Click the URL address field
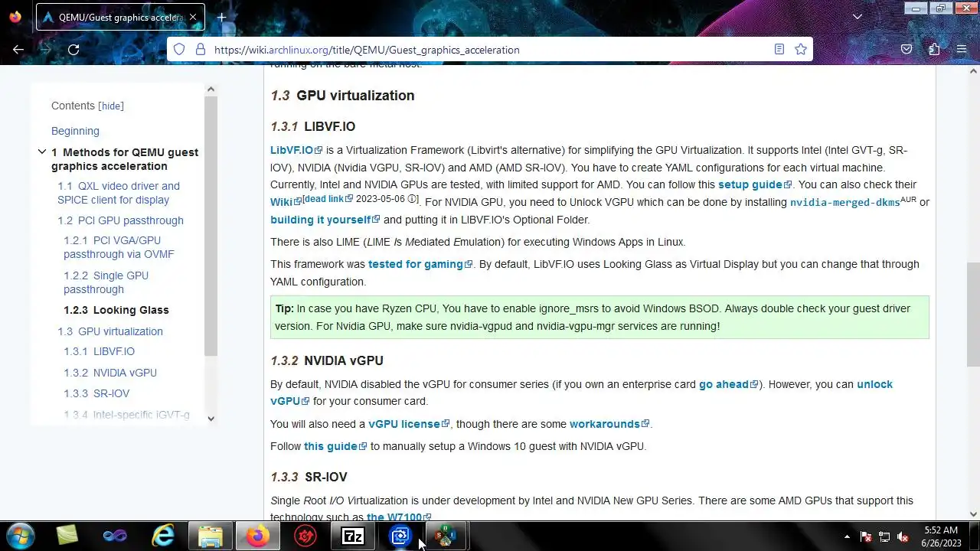Screen dimensions: 980x551 (x=490, y=50)
